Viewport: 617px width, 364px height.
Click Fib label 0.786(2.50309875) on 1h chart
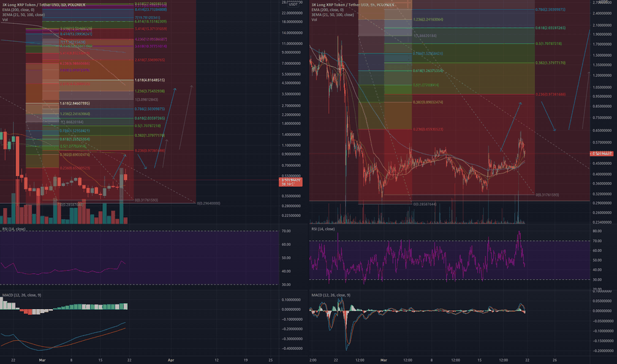[550, 9]
